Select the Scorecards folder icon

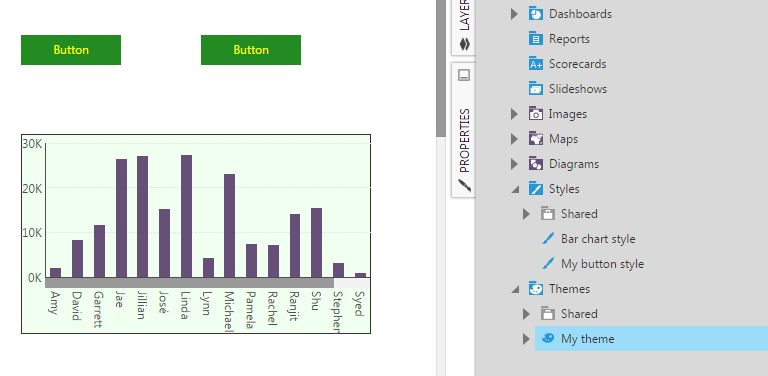coord(536,63)
